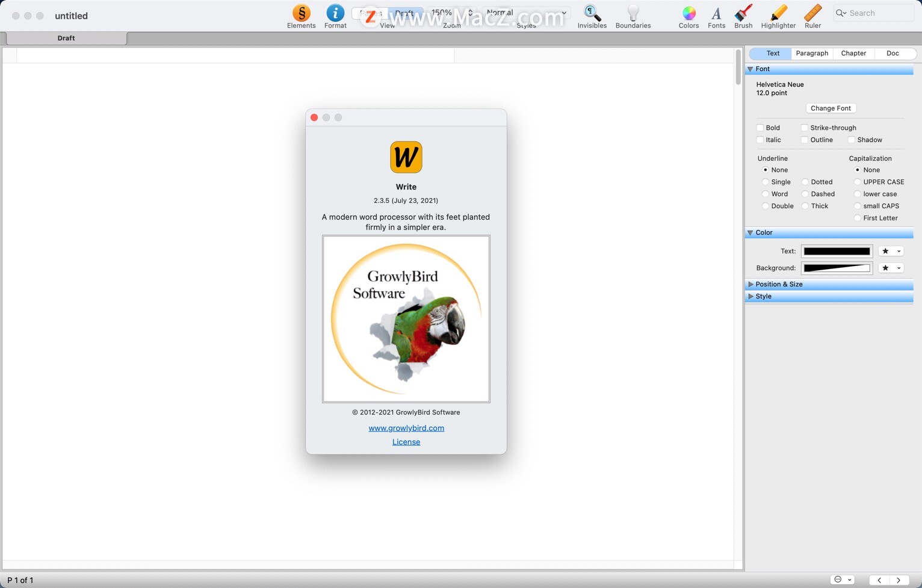Click the Change Font button
The height and width of the screenshot is (588, 922).
click(831, 108)
